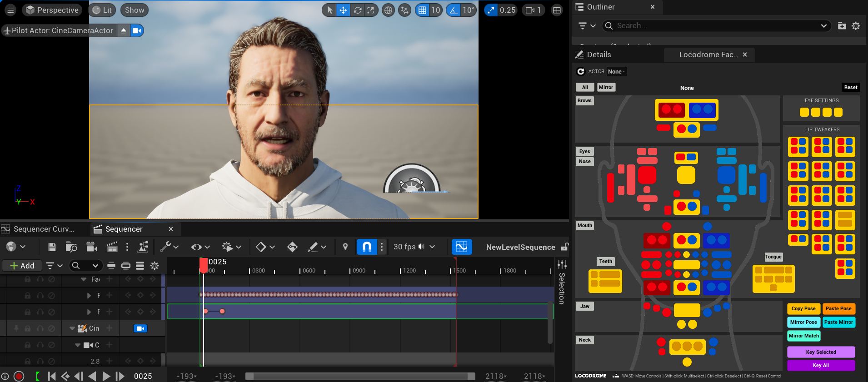Activate the Rotate gizmo tool
The height and width of the screenshot is (382, 868).
(358, 10)
